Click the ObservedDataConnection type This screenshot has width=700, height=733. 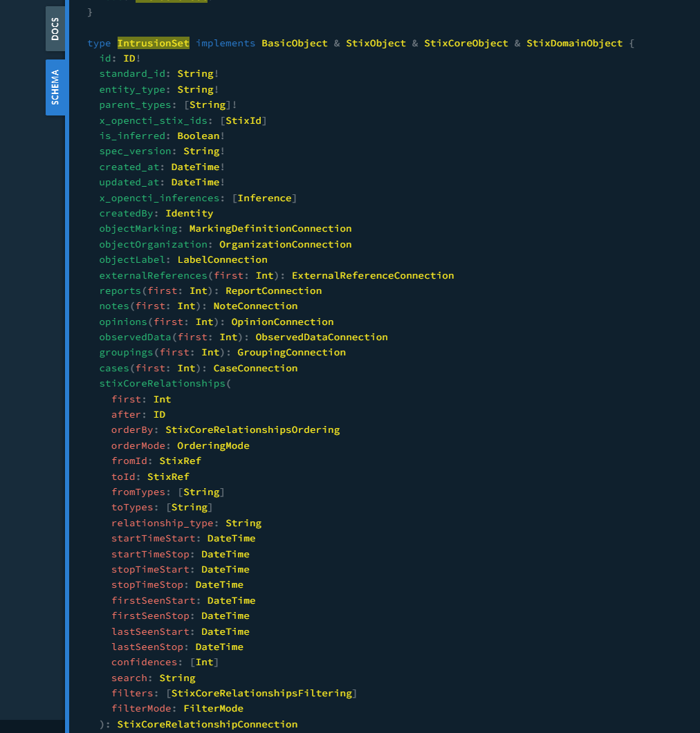tap(322, 337)
